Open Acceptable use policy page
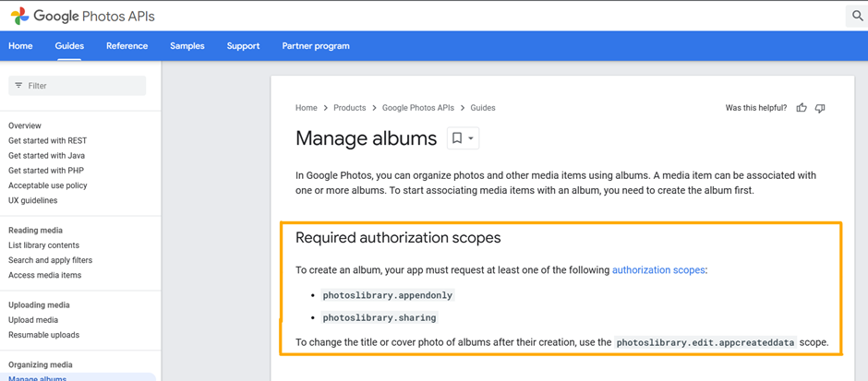868x381 pixels. (x=48, y=185)
